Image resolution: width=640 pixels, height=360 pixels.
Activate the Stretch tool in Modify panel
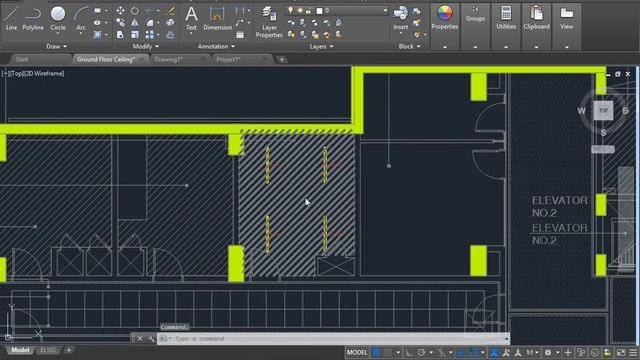[120, 35]
